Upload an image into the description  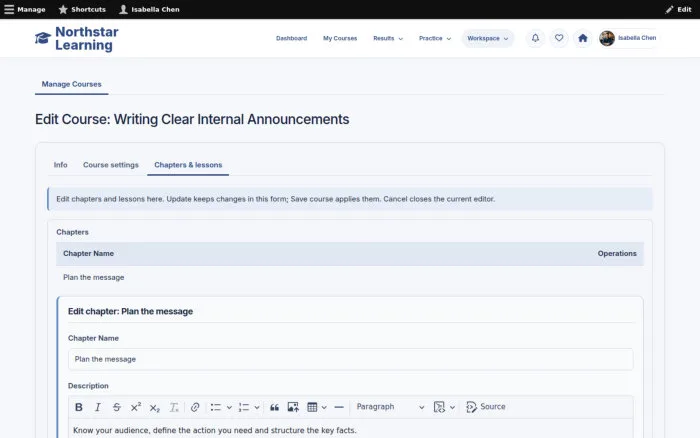(293, 407)
